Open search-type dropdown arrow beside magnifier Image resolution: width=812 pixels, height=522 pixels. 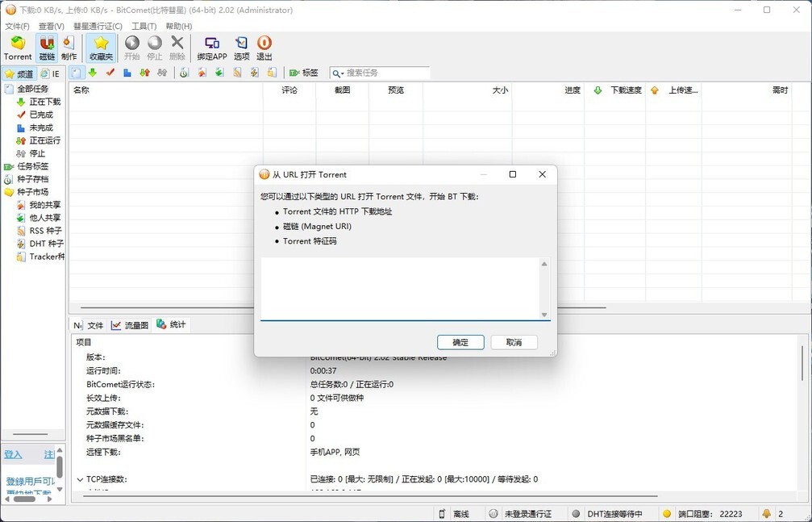tap(343, 73)
